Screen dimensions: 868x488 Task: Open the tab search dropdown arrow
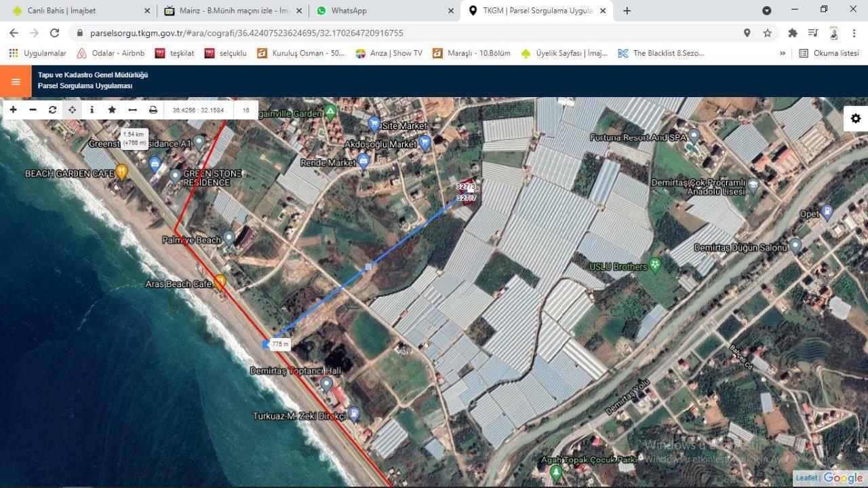pyautogui.click(x=766, y=11)
